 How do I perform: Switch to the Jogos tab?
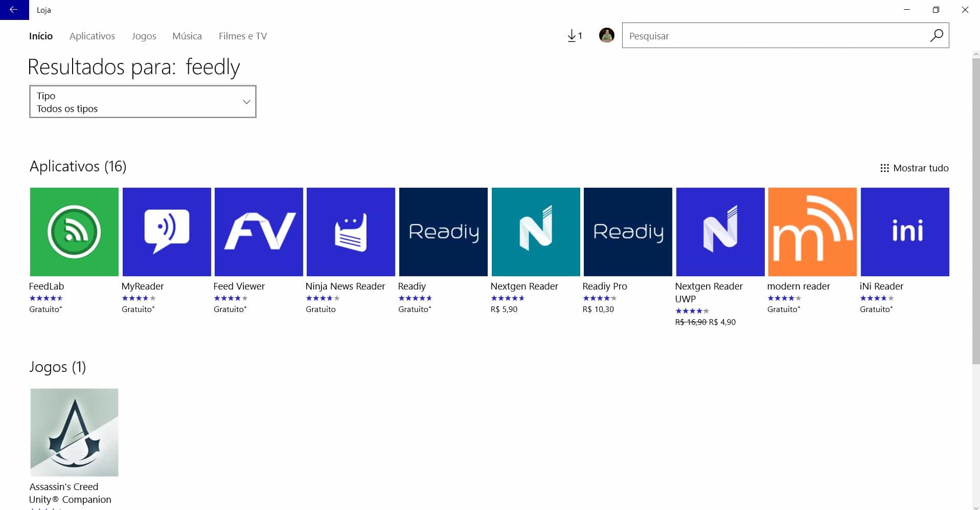(144, 36)
